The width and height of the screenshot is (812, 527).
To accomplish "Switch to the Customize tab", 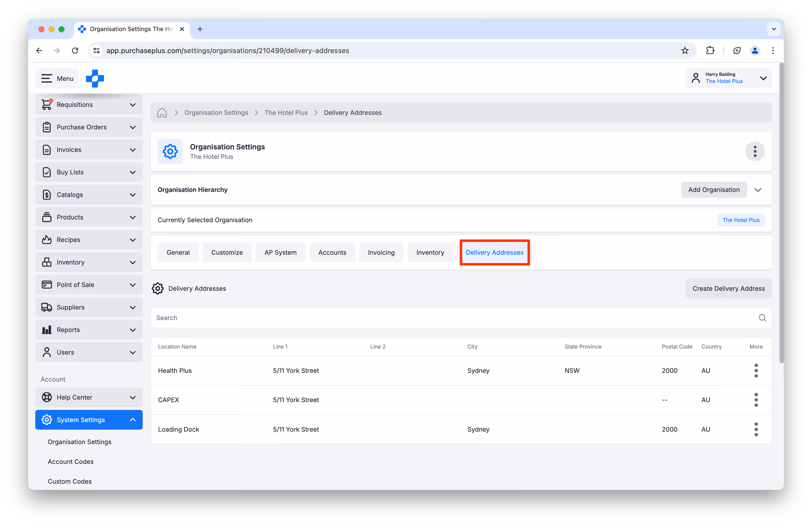I will [227, 253].
